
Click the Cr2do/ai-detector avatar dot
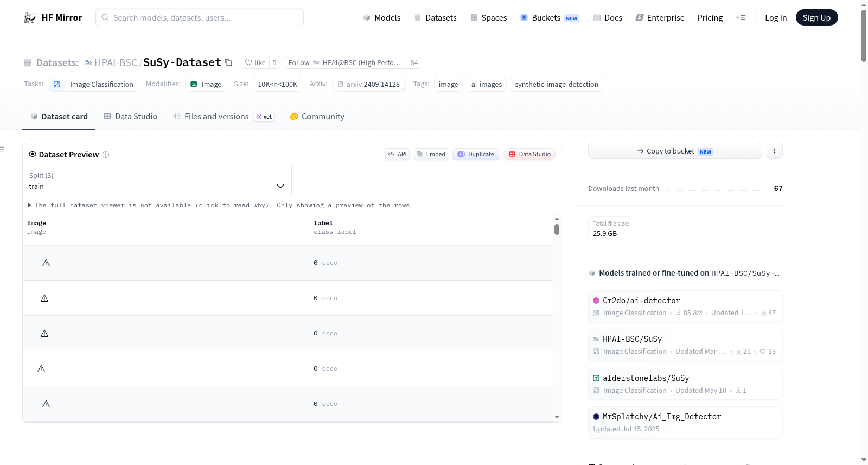(x=596, y=301)
